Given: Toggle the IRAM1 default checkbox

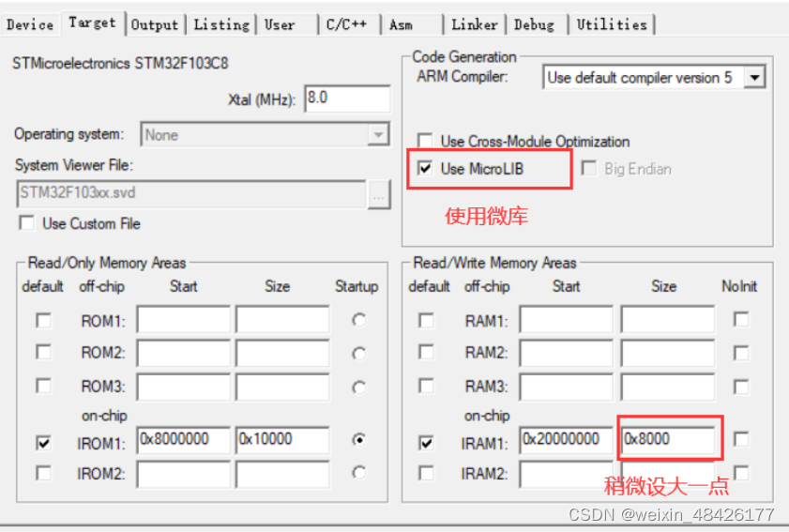Looking at the screenshot, I should (x=426, y=443).
